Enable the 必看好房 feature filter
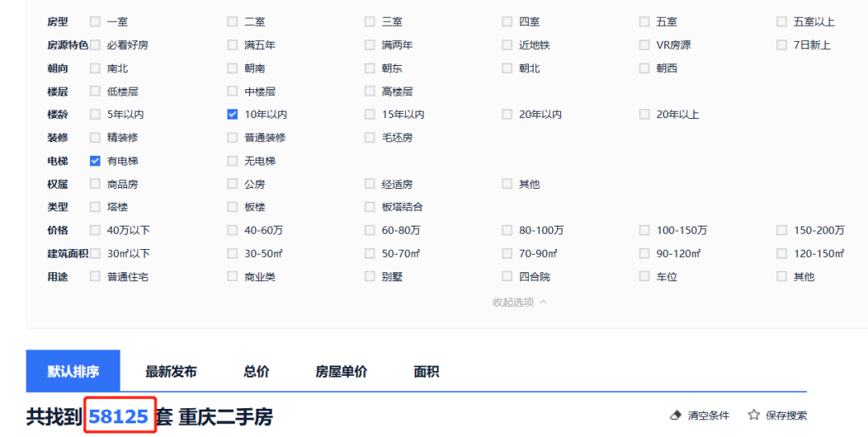This screenshot has width=868, height=437. point(95,45)
